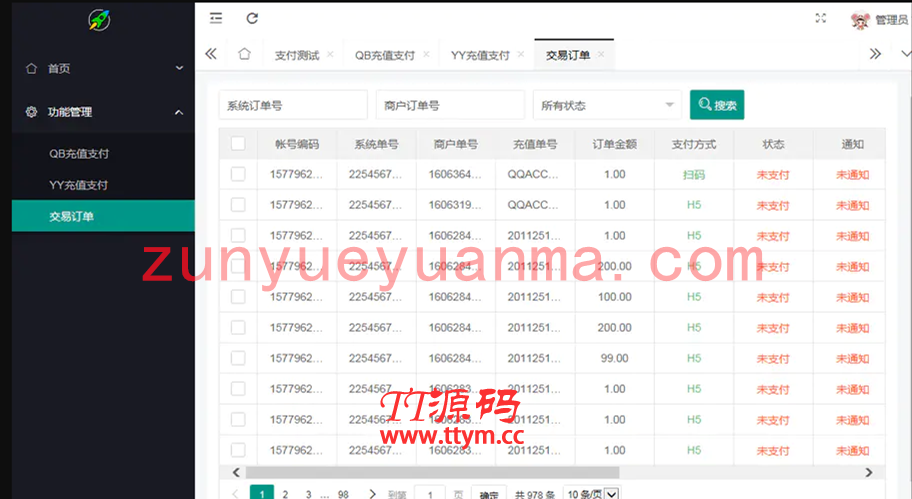Switch to the YY充值支付 tab
The width and height of the screenshot is (912, 499).
(x=480, y=55)
